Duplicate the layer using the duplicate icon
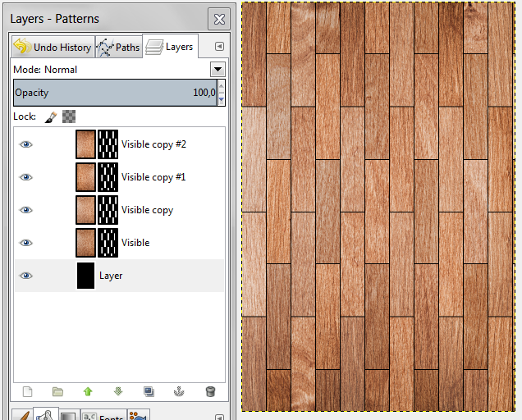The width and height of the screenshot is (522, 420). tap(149, 392)
